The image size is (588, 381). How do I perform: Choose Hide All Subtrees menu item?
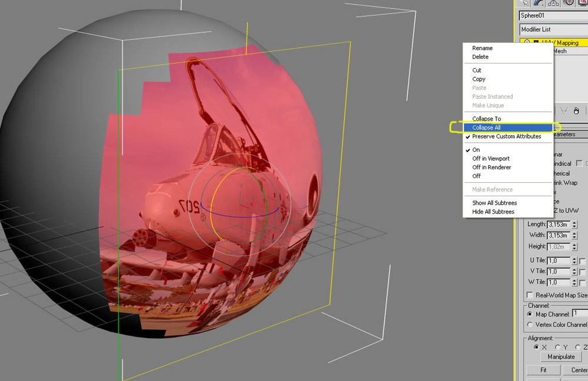493,212
